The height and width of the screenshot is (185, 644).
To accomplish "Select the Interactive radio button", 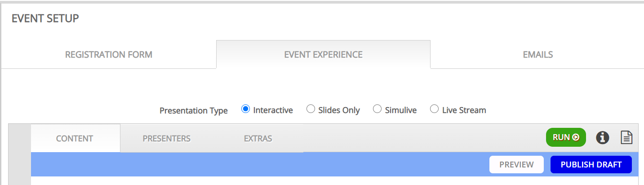I will pos(245,109).
